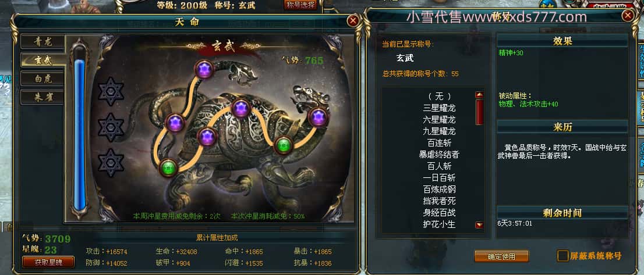Screen dimensions: 644x275
Task: Click the title list scroll-down arrow
Action: click(479, 224)
